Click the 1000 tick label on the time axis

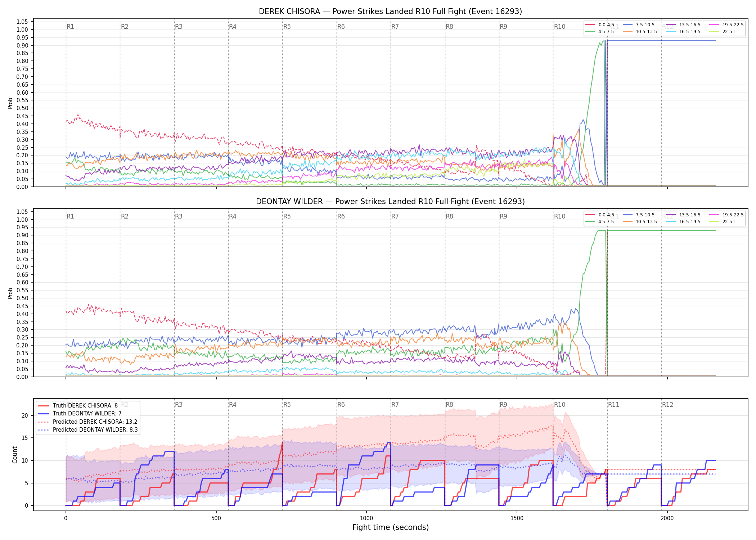(x=366, y=518)
